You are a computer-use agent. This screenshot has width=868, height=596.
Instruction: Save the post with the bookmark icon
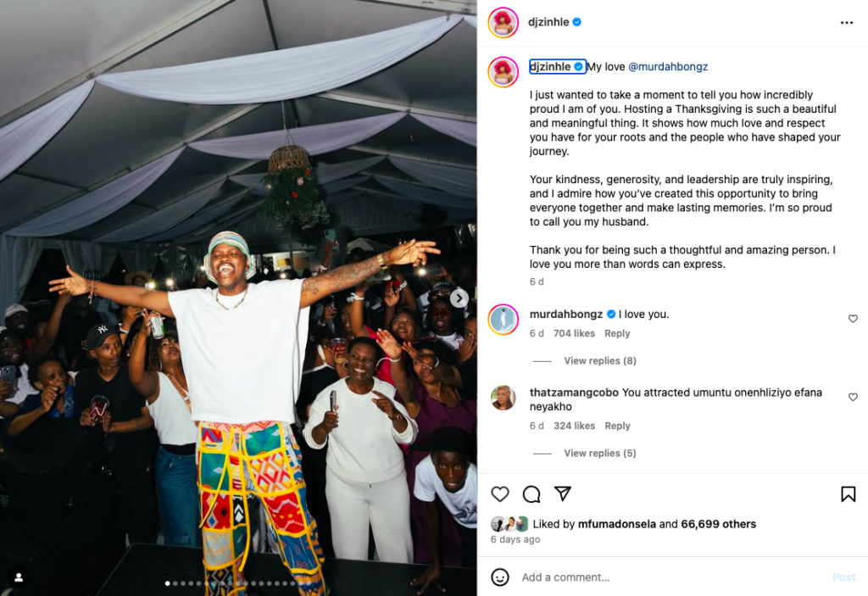point(848,494)
